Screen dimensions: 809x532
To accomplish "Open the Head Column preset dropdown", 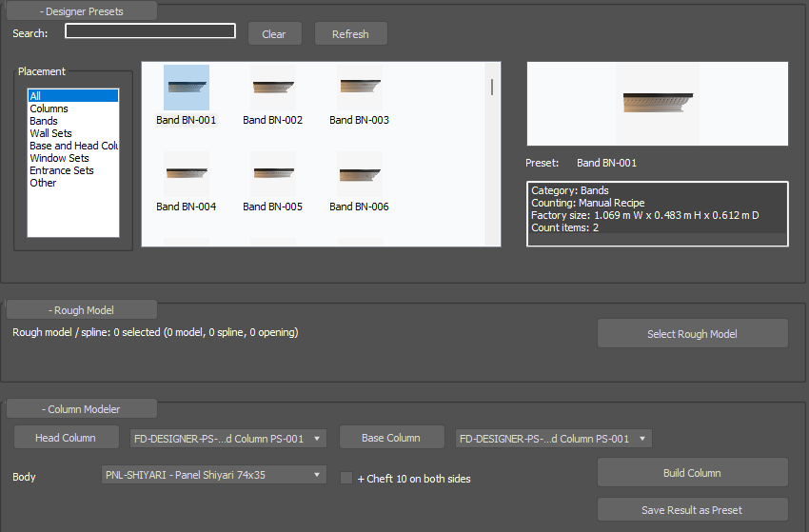I will 228,439.
